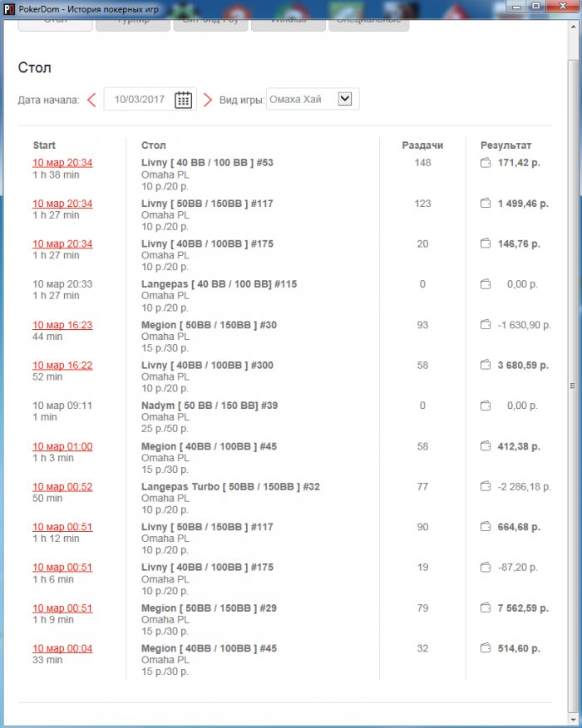This screenshot has width=582, height=728.
Task: Open hand history icon beside 7 562,59 р.
Action: pos(486,608)
